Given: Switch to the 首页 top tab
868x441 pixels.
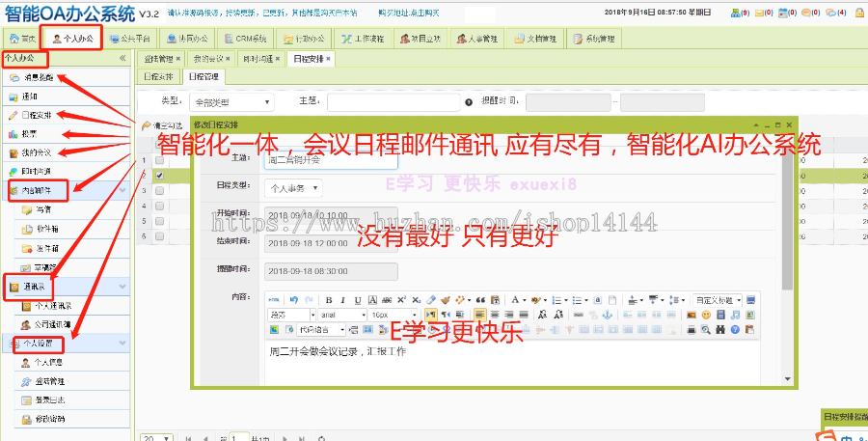Looking at the screenshot, I should pos(23,39).
